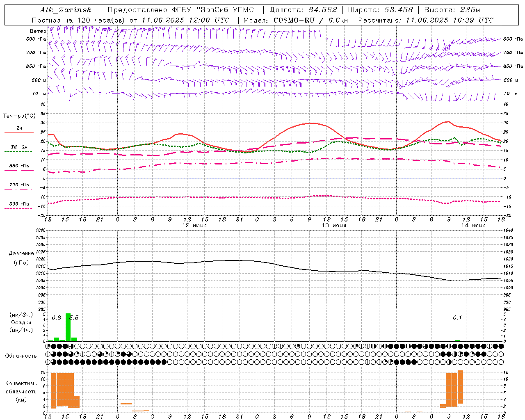Click the (мм/3ч.) precipitation unit label
Image resolution: width=525 pixels, height=420 pixels.
[x=21, y=315]
